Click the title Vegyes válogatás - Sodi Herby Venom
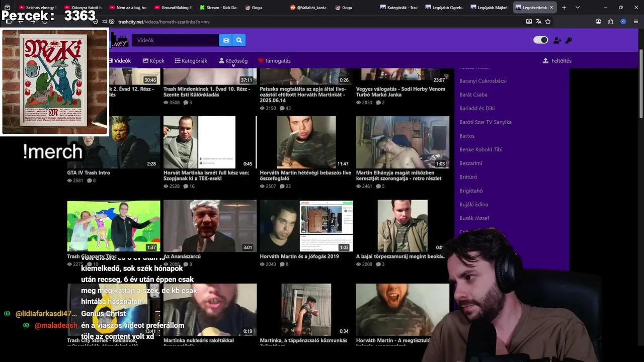 [400, 92]
